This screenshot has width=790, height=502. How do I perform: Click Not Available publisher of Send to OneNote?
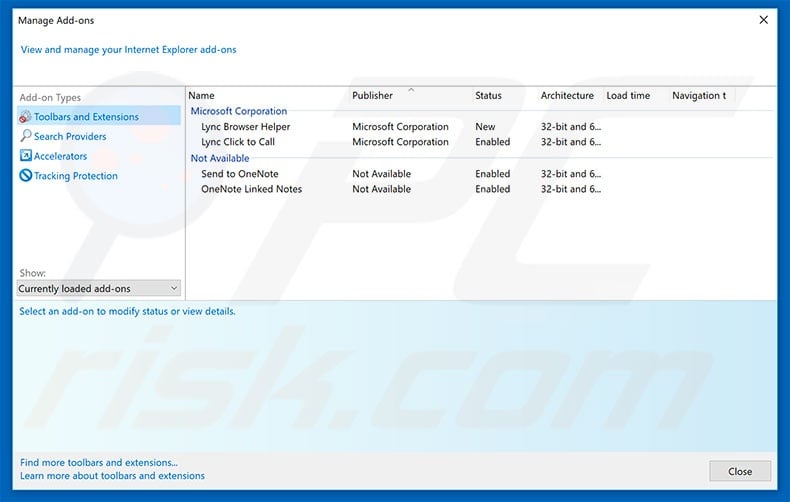point(381,174)
